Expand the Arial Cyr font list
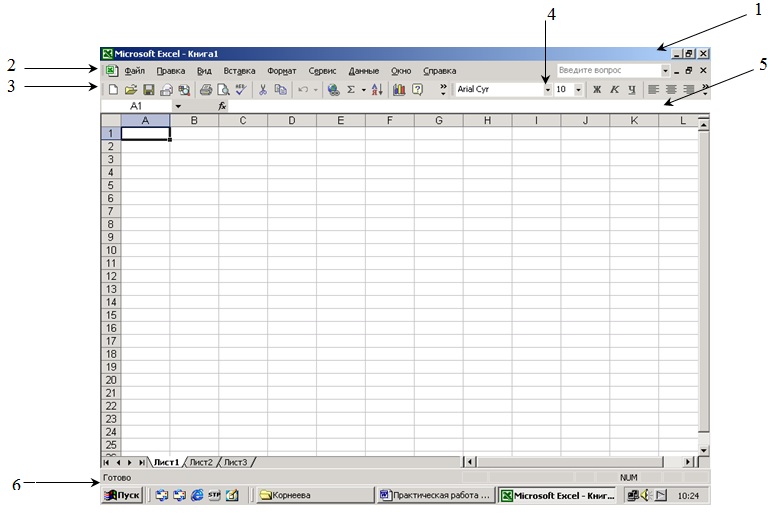Screen dimensions: 780x522 coord(548,90)
